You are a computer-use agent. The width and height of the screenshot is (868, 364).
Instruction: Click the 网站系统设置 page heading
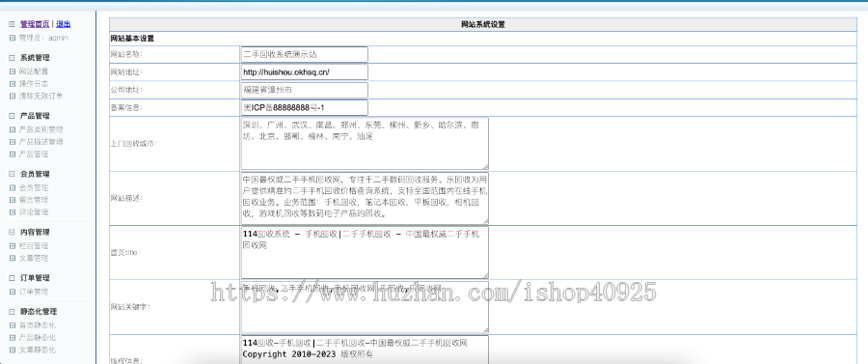[483, 24]
